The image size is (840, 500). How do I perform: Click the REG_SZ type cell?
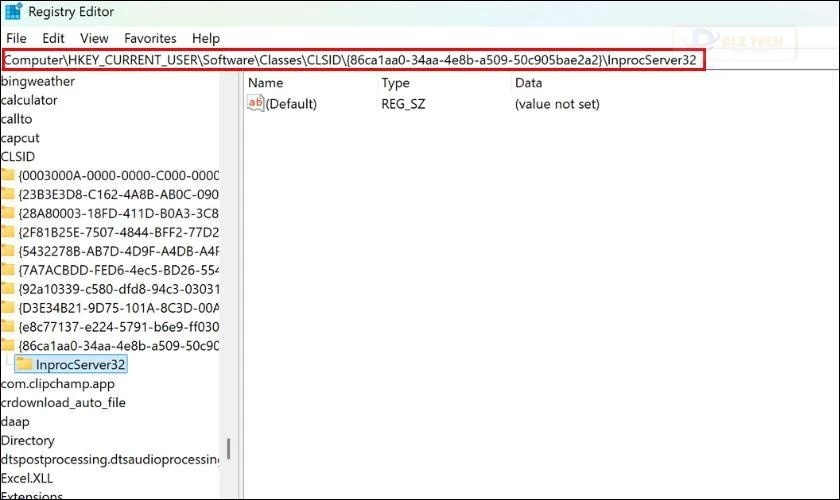[x=403, y=104]
